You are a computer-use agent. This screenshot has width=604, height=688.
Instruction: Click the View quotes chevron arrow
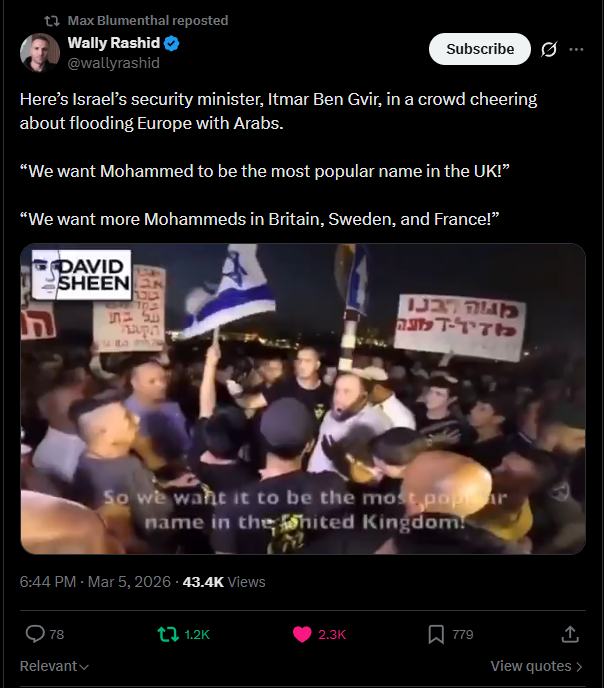click(579, 667)
